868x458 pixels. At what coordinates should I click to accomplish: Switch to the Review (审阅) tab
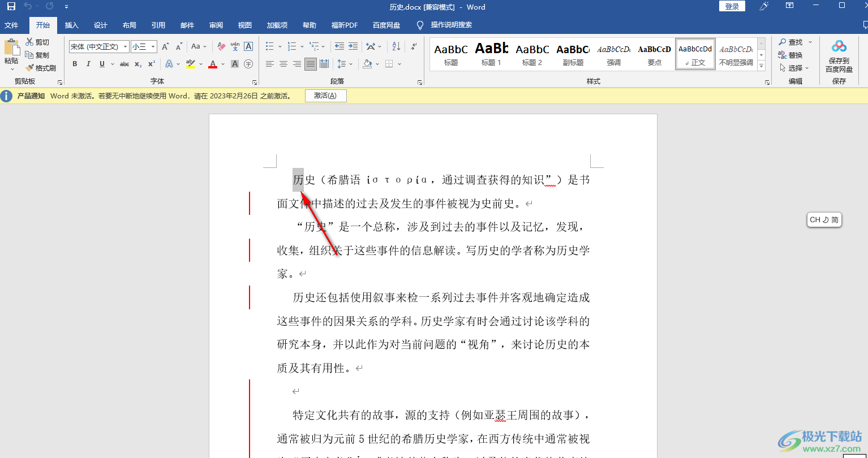click(x=216, y=25)
